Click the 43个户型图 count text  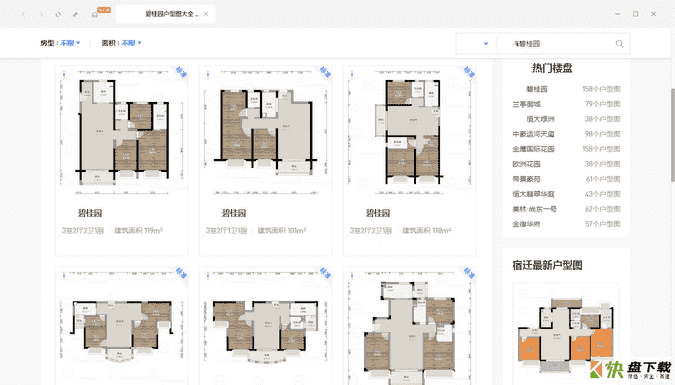point(602,194)
